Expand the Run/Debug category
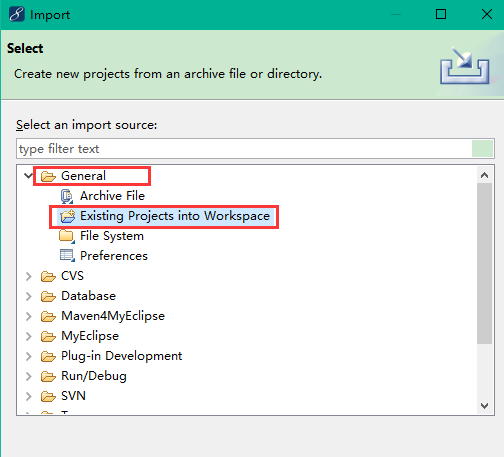Viewport: 504px width, 457px height. click(x=29, y=376)
